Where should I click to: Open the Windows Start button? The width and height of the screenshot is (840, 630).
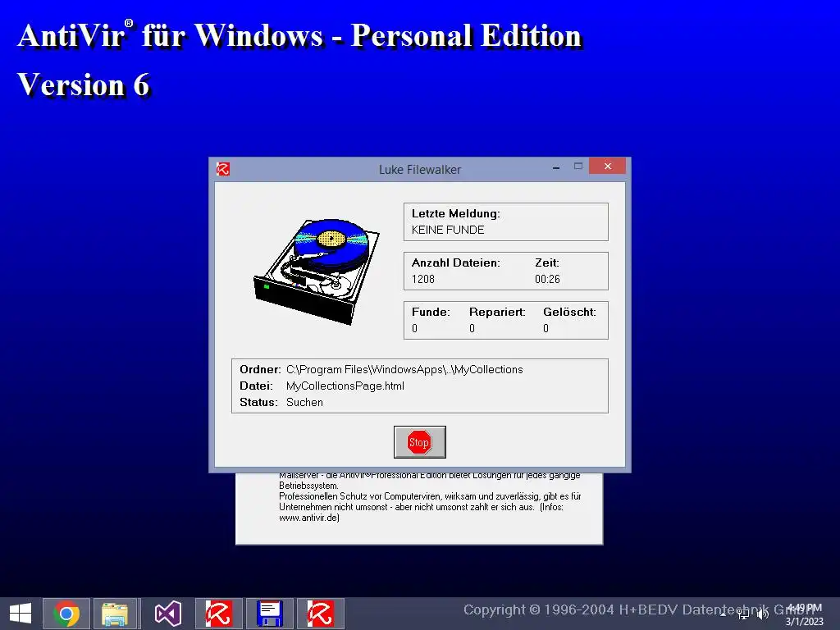point(21,614)
